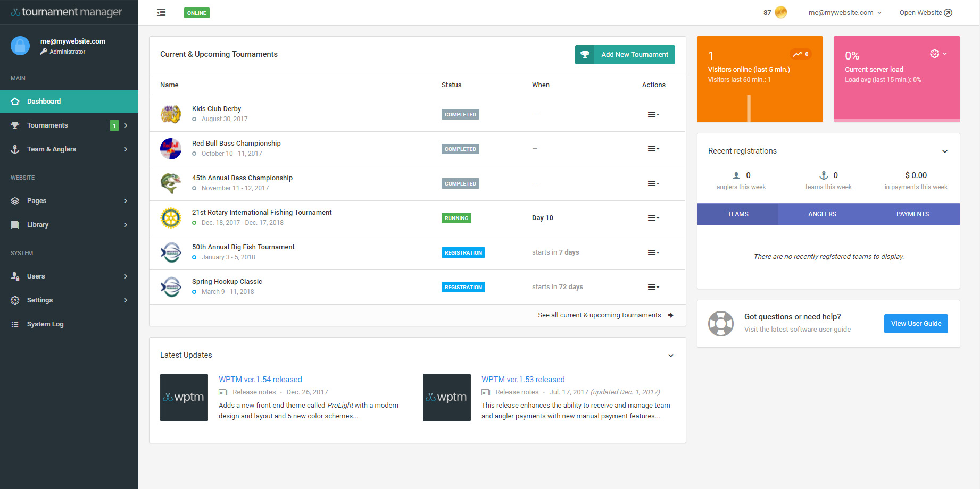Click the gold coin credits icon

(x=780, y=12)
